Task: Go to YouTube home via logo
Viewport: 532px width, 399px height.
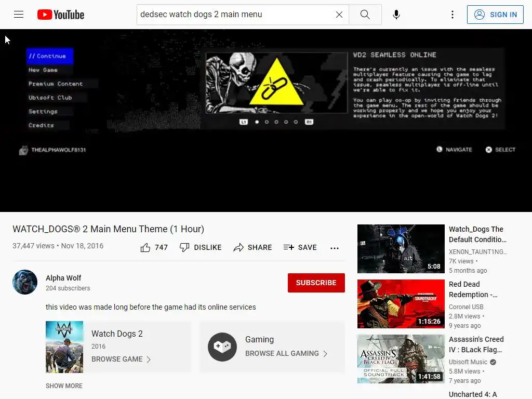Action: [61, 15]
